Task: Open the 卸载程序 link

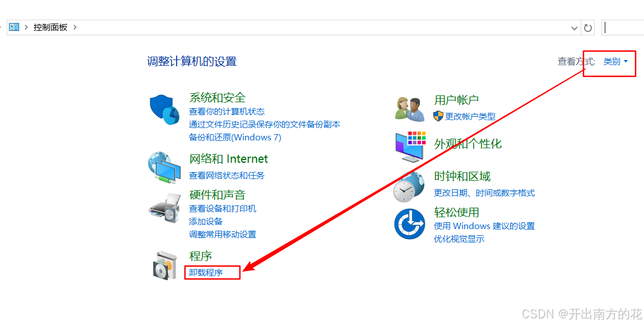Action: [206, 272]
